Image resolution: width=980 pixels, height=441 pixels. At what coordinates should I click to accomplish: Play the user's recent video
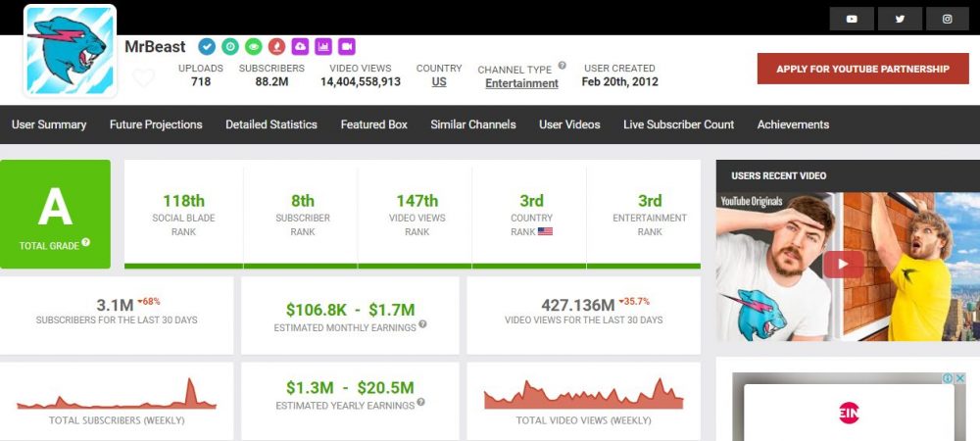pos(843,265)
